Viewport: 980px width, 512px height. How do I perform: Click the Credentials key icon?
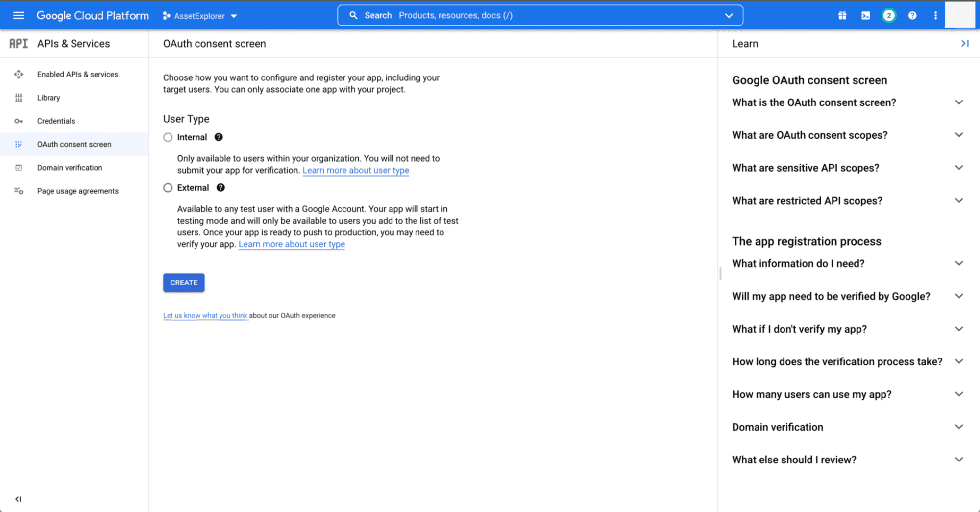(x=19, y=121)
